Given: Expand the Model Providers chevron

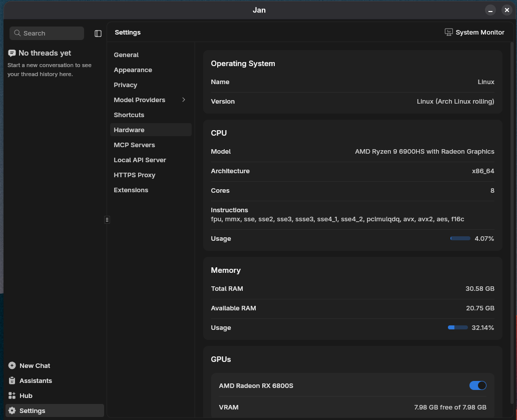Looking at the screenshot, I should click(184, 100).
